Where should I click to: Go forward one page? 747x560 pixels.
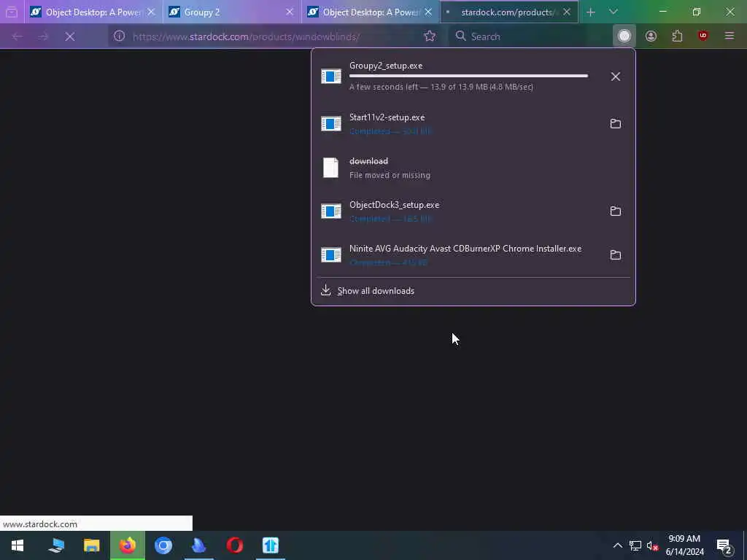tap(43, 36)
